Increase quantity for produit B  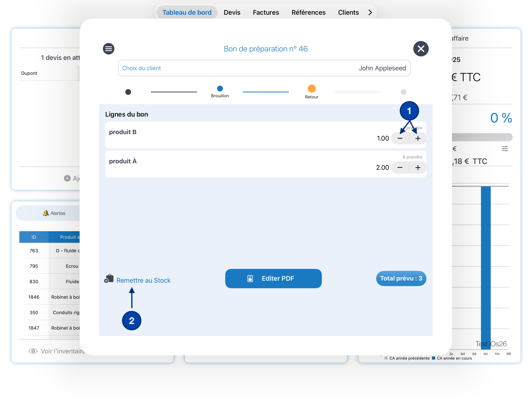pos(418,138)
